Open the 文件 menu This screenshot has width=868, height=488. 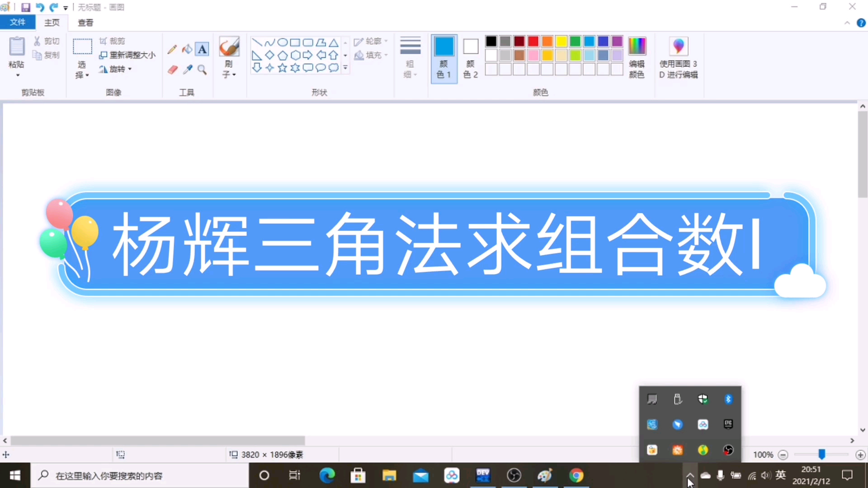click(17, 22)
